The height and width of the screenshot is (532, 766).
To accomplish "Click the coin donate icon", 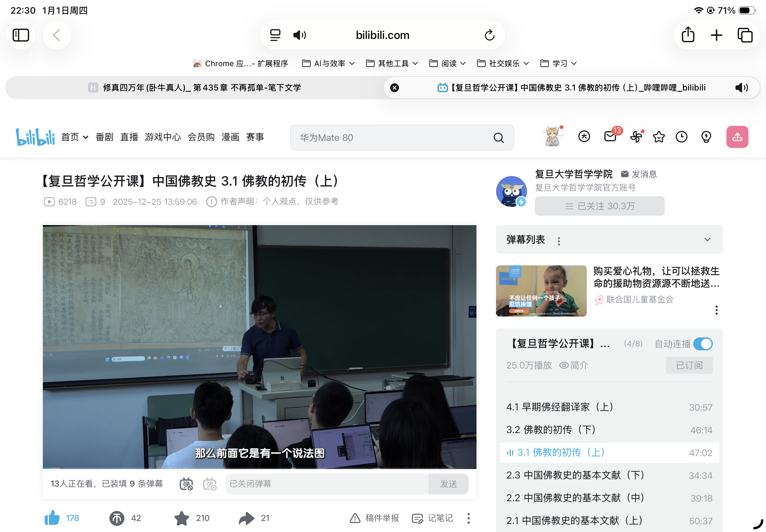I will tap(117, 518).
